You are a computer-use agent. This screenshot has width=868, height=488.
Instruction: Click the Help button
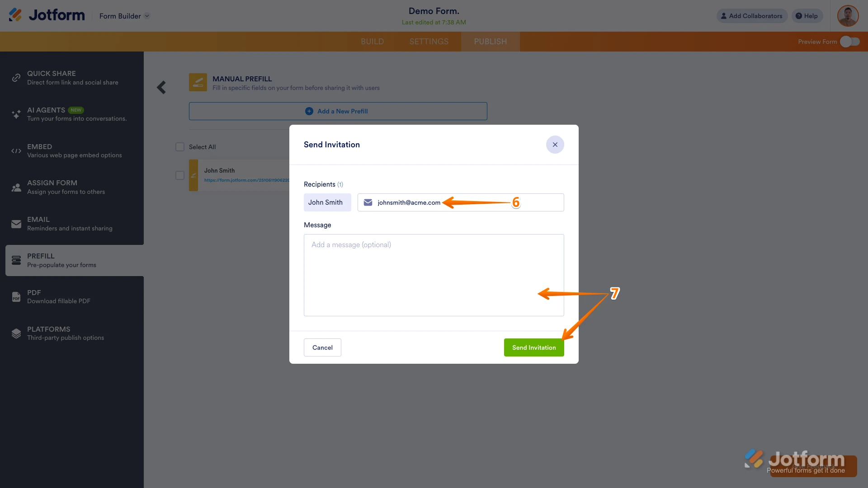[807, 16]
